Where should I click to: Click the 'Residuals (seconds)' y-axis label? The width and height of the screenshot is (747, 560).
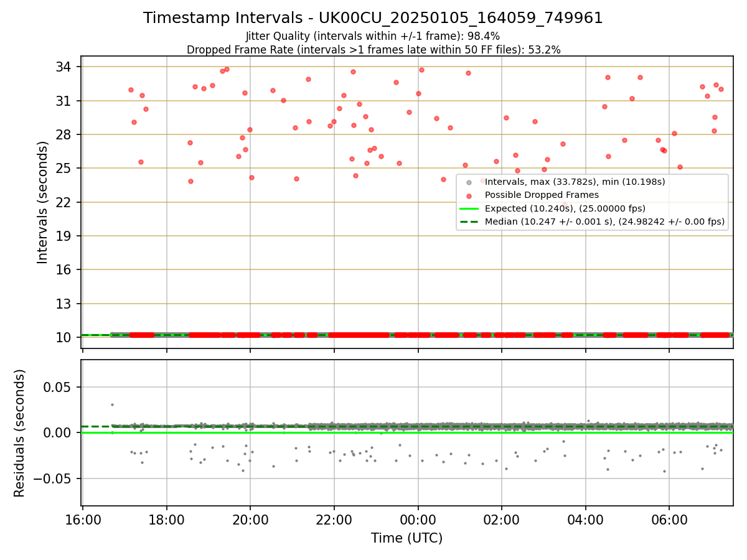[20, 433]
